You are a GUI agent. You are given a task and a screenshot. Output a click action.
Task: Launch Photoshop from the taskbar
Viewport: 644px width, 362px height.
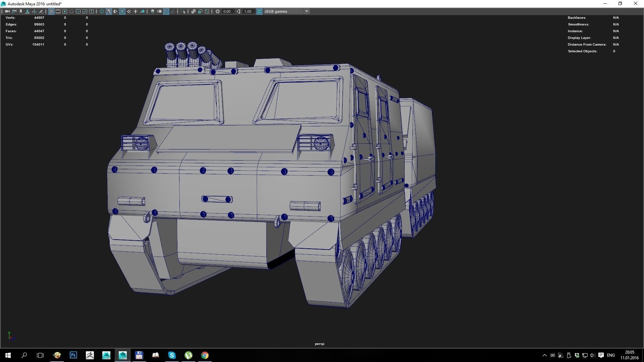point(73,355)
